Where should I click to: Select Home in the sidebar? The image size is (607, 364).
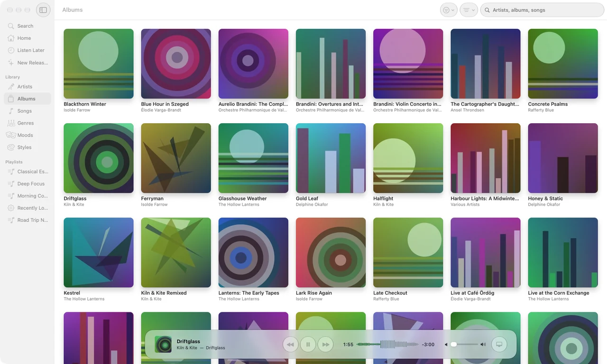point(28,38)
